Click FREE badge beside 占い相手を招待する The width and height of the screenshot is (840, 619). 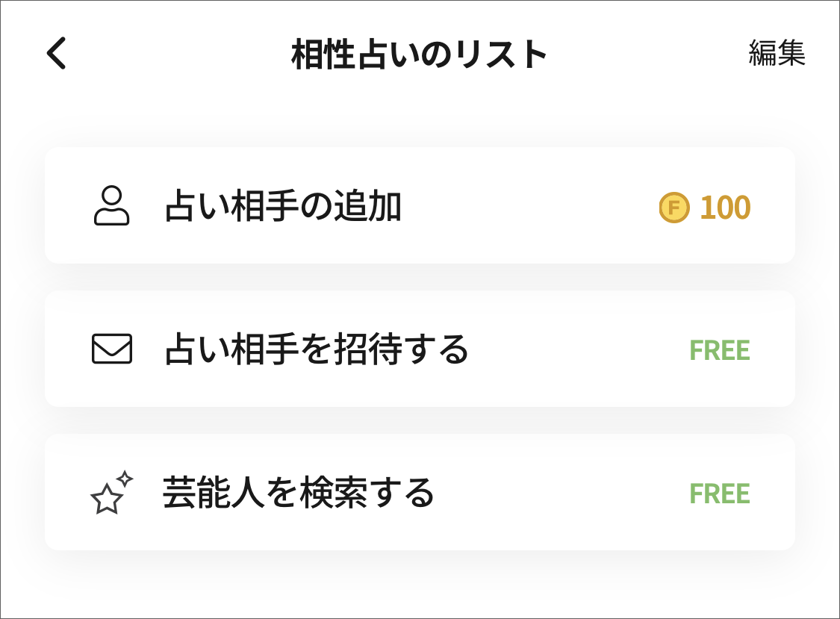[x=719, y=350]
